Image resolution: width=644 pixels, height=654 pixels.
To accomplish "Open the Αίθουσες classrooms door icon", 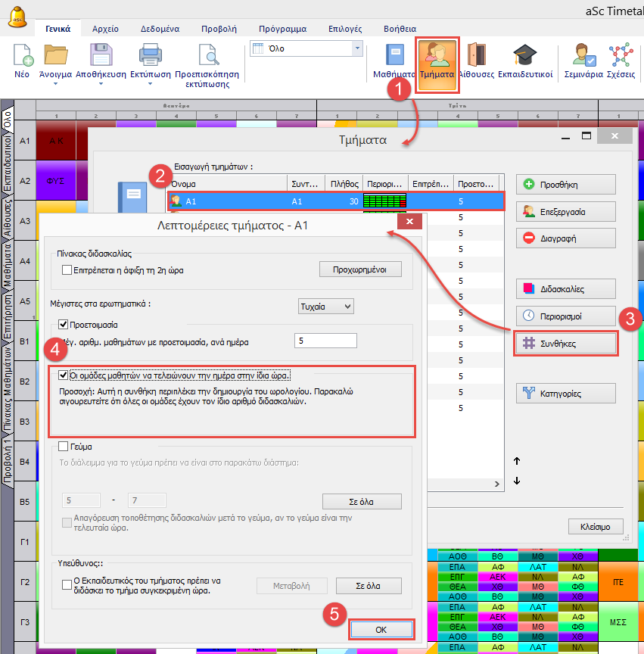I will point(476,56).
